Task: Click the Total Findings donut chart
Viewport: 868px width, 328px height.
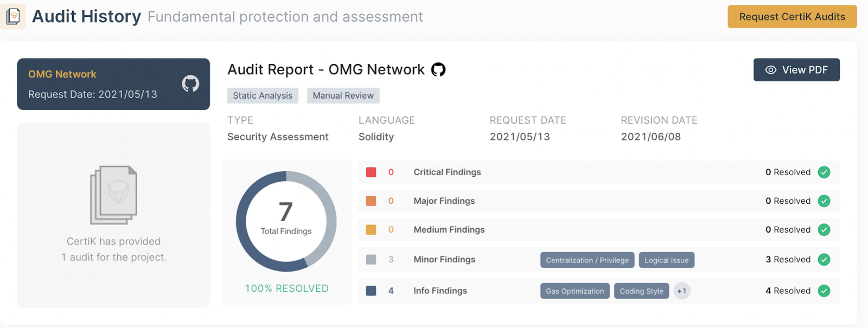Action: pos(286,221)
